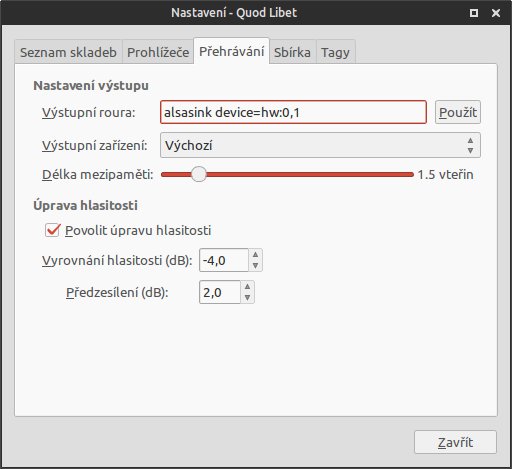Maximize the Nastavení window
This screenshot has height=469, width=512.
coord(474,13)
